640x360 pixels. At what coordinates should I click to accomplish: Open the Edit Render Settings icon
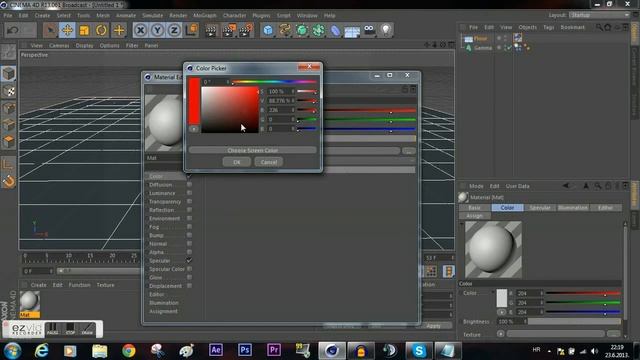(246, 31)
